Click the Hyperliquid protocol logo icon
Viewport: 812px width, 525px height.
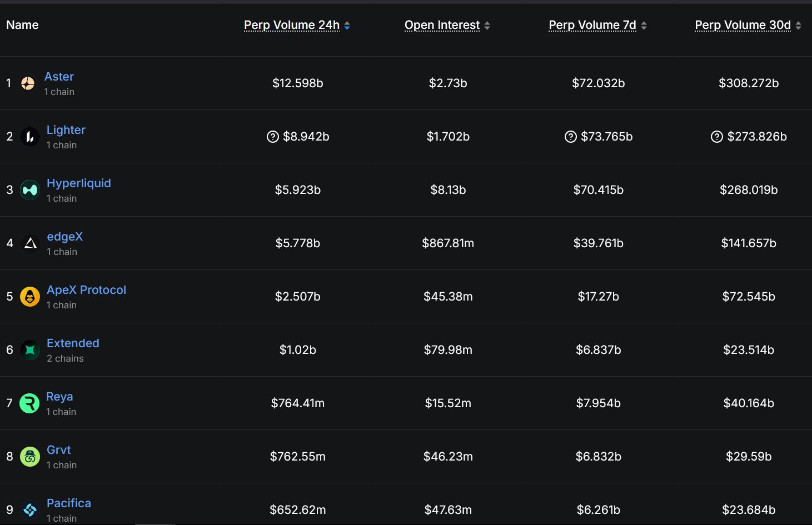coord(30,190)
